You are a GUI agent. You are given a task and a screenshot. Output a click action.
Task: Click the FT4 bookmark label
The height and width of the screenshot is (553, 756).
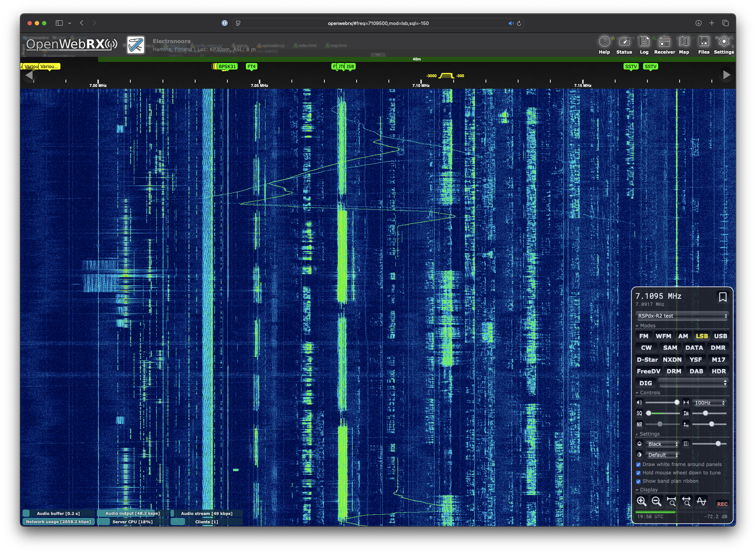click(x=251, y=66)
